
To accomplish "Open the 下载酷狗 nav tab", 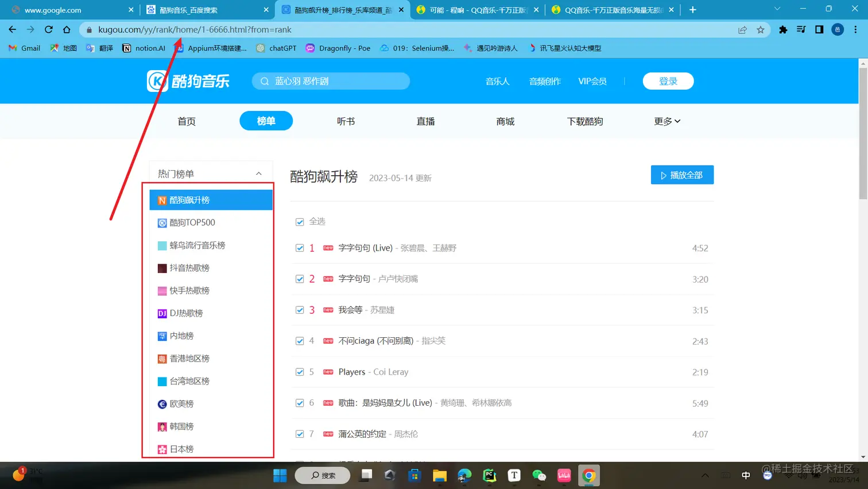I will [x=585, y=121].
